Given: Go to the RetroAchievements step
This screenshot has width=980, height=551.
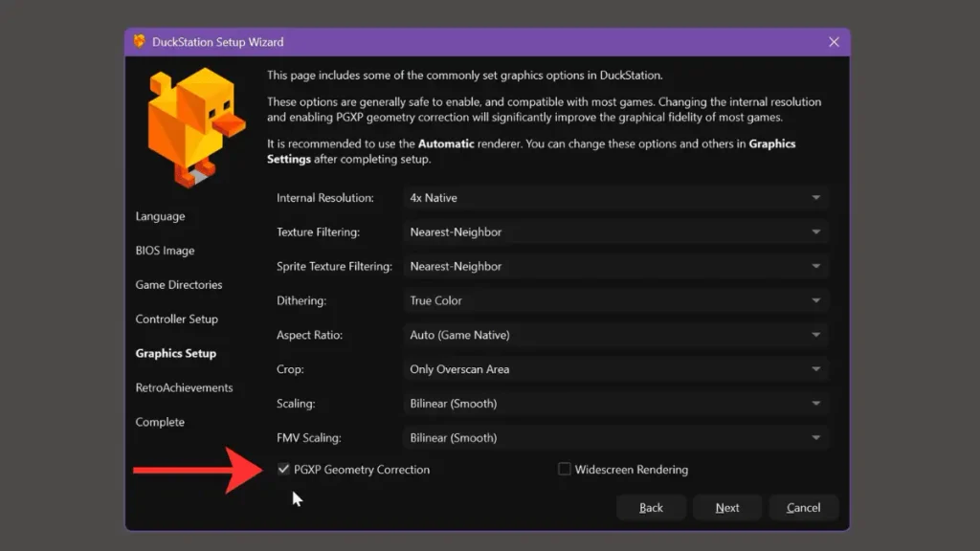Looking at the screenshot, I should [184, 388].
